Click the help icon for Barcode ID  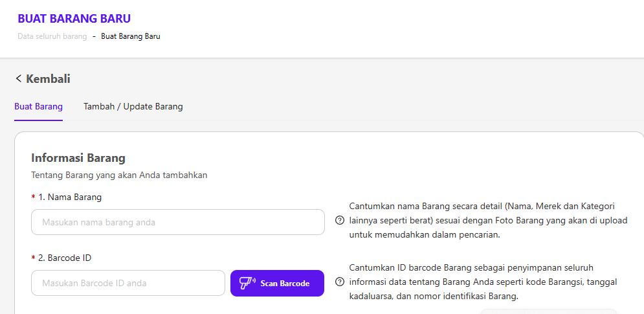point(340,282)
